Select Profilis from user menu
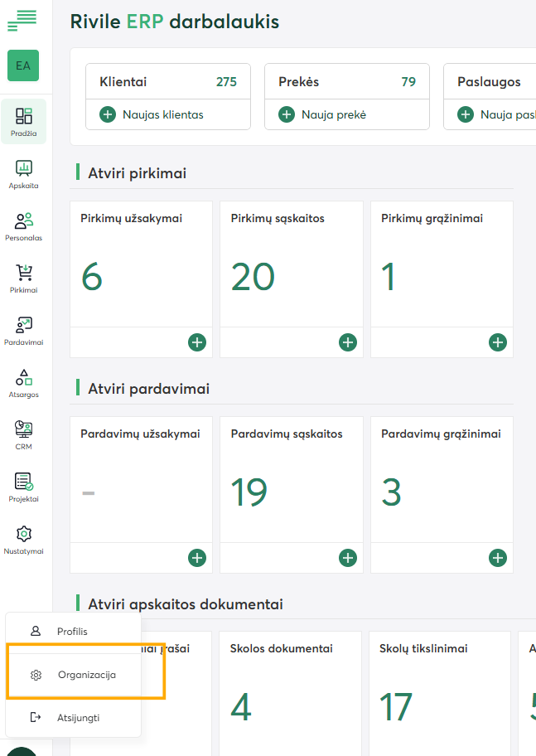Screen dimensions: 536x756 click(73, 631)
